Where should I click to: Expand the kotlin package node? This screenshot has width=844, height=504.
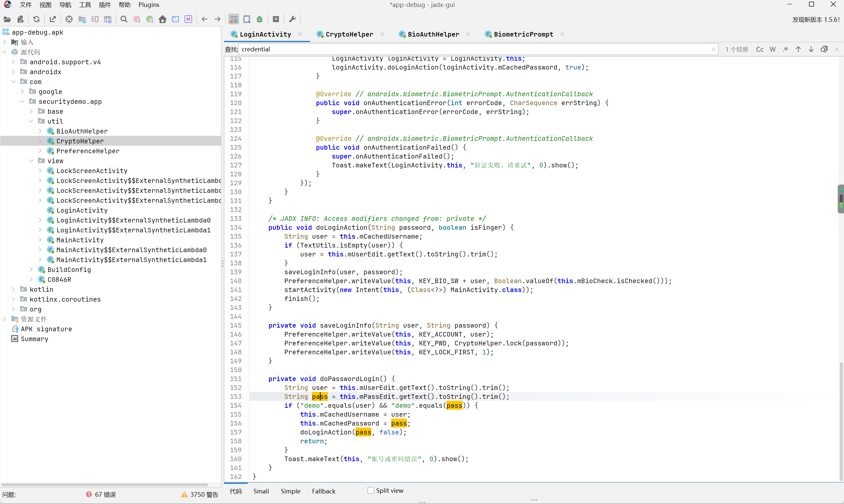point(13,289)
